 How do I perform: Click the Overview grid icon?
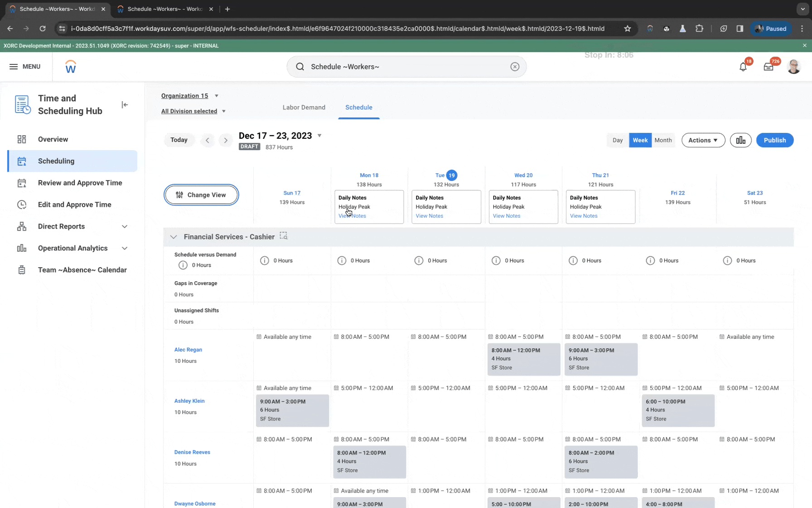coord(22,139)
